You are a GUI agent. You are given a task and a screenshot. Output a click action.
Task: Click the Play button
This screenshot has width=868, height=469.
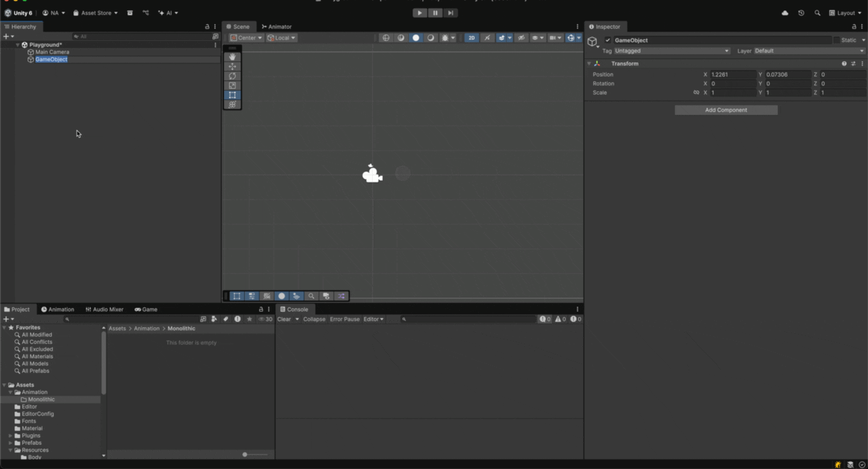(x=419, y=13)
